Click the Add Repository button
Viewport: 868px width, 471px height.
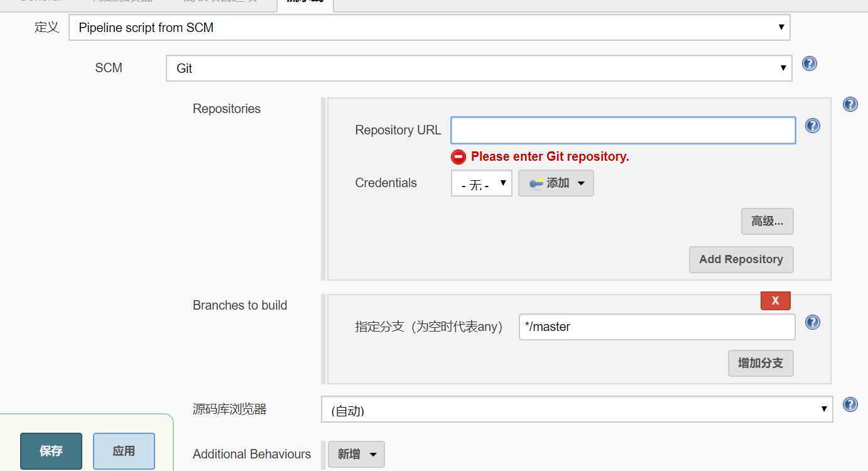click(741, 259)
